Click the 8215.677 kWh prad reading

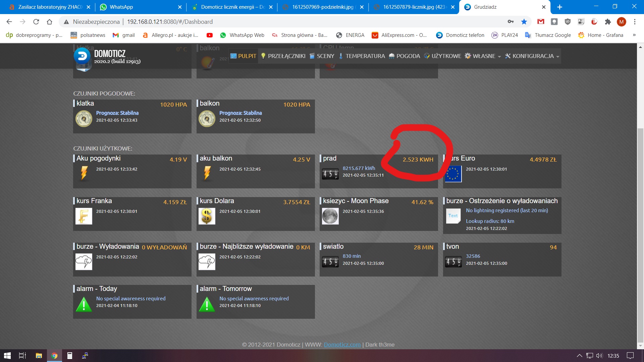(359, 168)
